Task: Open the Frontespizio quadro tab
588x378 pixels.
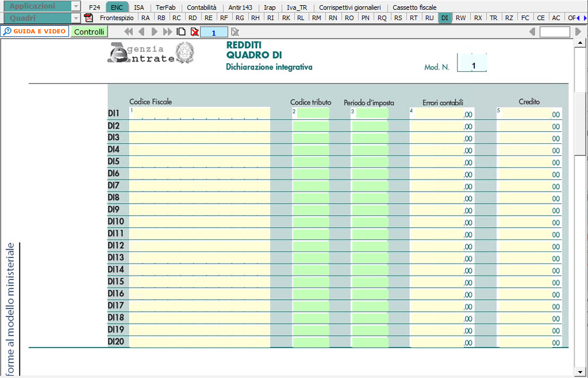Action: pos(117,18)
